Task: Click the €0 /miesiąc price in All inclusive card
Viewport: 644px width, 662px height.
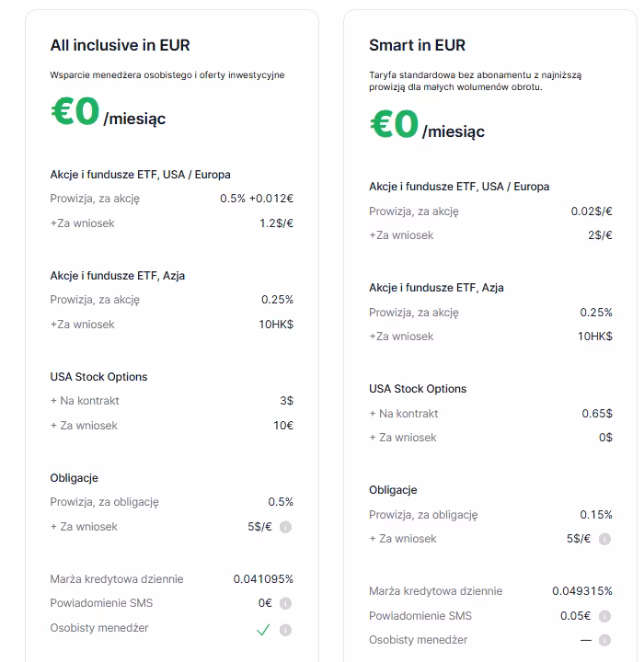Action: (108, 113)
